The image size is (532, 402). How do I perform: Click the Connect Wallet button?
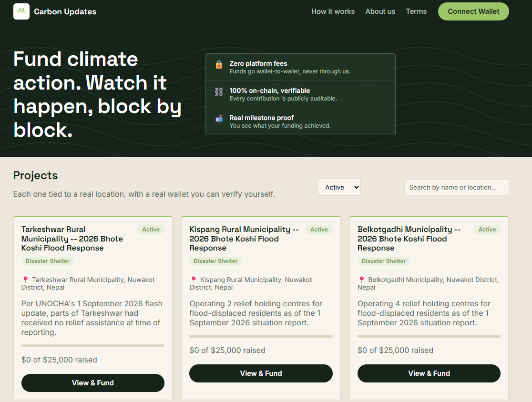point(473,11)
